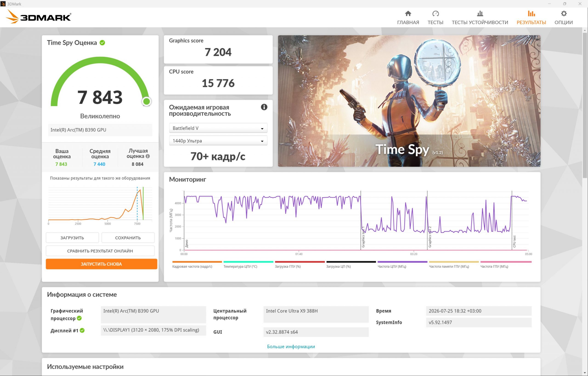Click the main score 7 843 on gauge
This screenshot has height=376, width=588.
pyautogui.click(x=100, y=97)
